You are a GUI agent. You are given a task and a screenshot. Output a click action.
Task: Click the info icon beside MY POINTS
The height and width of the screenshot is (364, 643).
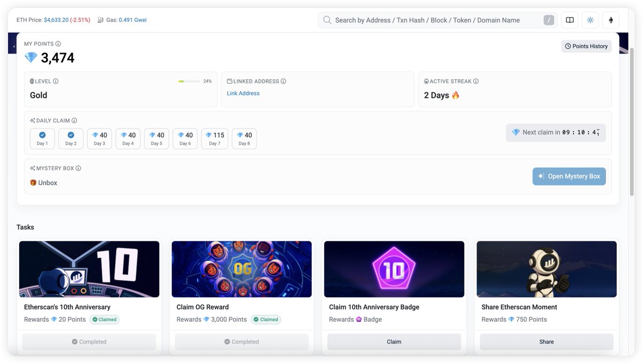click(x=58, y=44)
